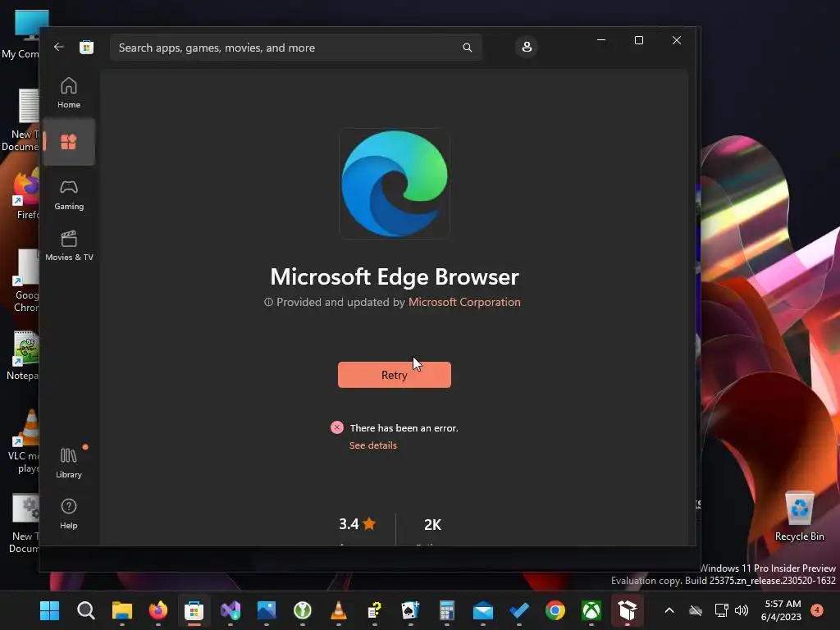Launch Google Chrome from the taskbar
This screenshot has width=840, height=630.
pyautogui.click(x=555, y=610)
